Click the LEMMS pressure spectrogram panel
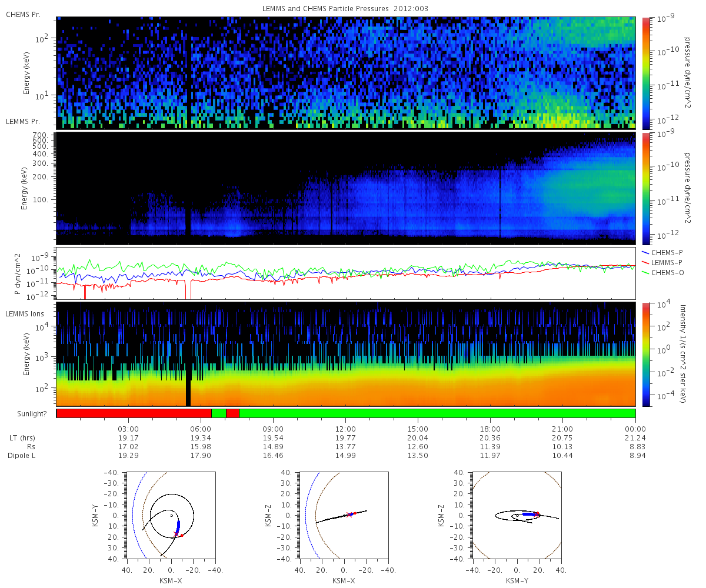 346,188
